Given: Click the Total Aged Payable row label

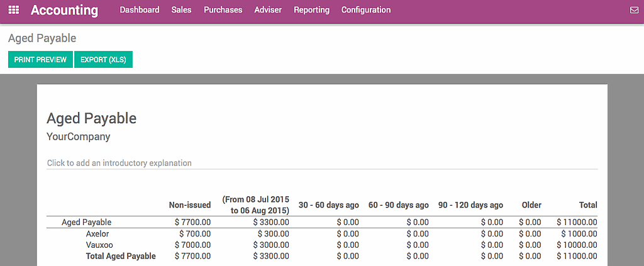Looking at the screenshot, I should 121,256.
